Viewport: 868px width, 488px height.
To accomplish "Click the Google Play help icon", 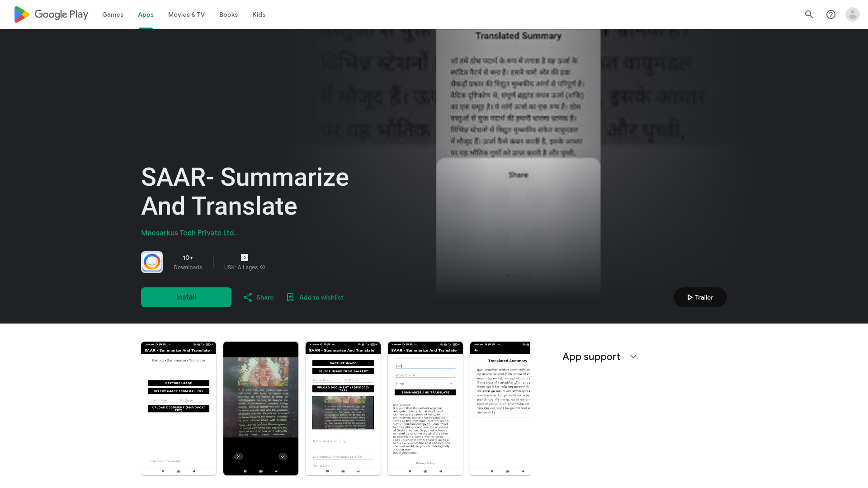I will coord(831,14).
